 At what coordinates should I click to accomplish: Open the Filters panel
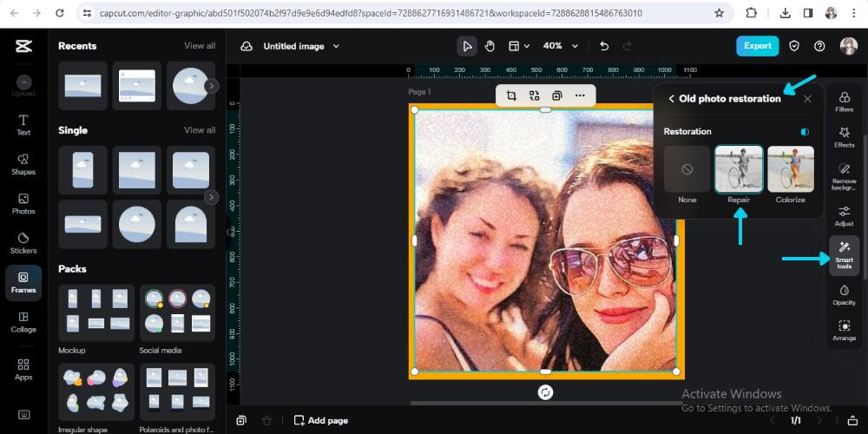tap(845, 102)
